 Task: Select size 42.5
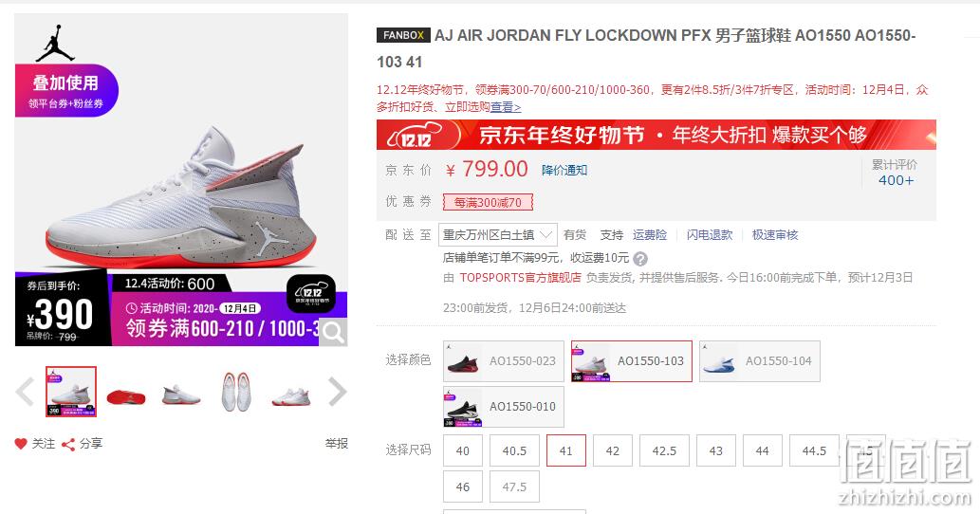664,450
